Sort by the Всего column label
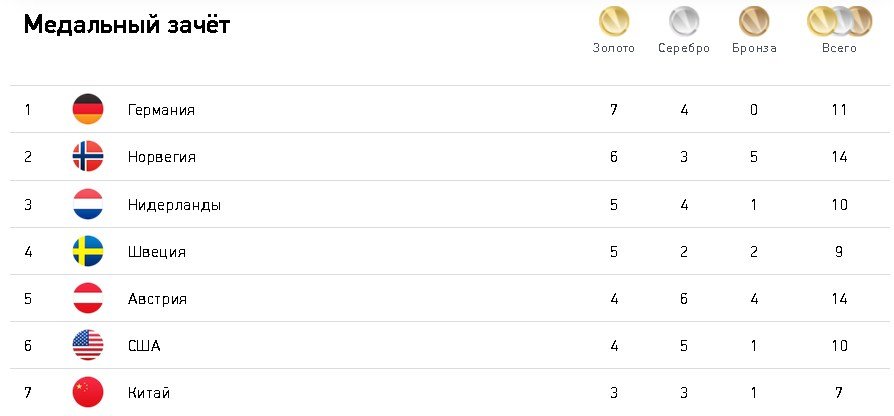Image resolution: width=894 pixels, height=416 pixels. [839, 48]
